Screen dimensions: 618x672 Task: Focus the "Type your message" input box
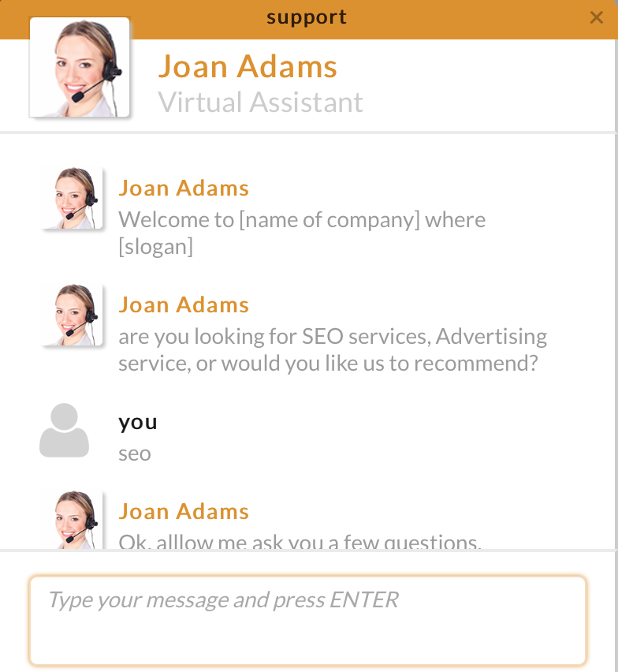point(307,621)
